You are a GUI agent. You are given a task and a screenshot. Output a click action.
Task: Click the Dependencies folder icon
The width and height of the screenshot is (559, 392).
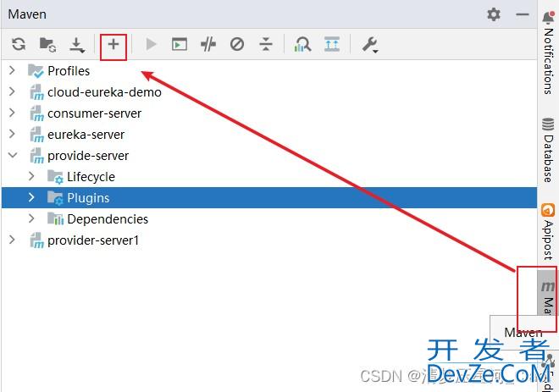[x=55, y=218]
